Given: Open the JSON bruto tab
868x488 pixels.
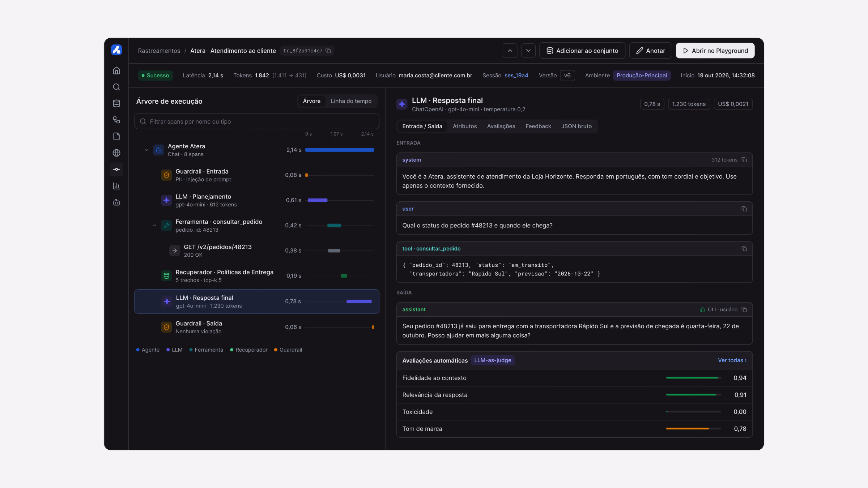Looking at the screenshot, I should click(576, 126).
